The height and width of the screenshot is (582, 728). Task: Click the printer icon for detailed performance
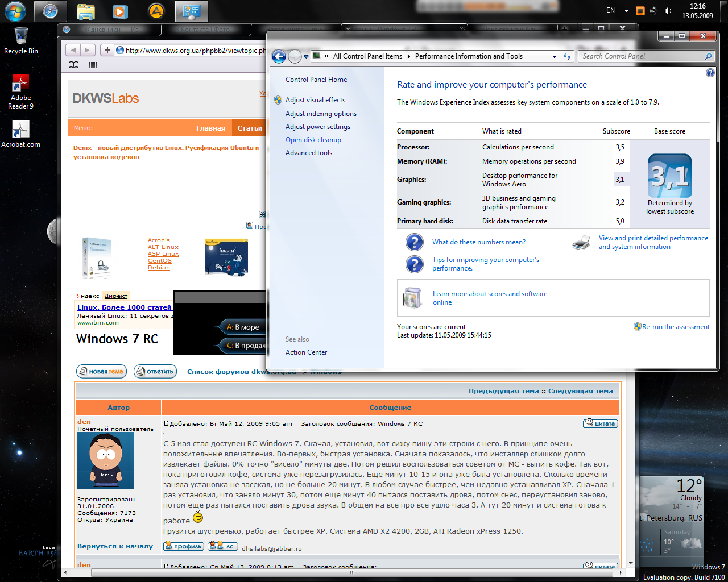[581, 243]
